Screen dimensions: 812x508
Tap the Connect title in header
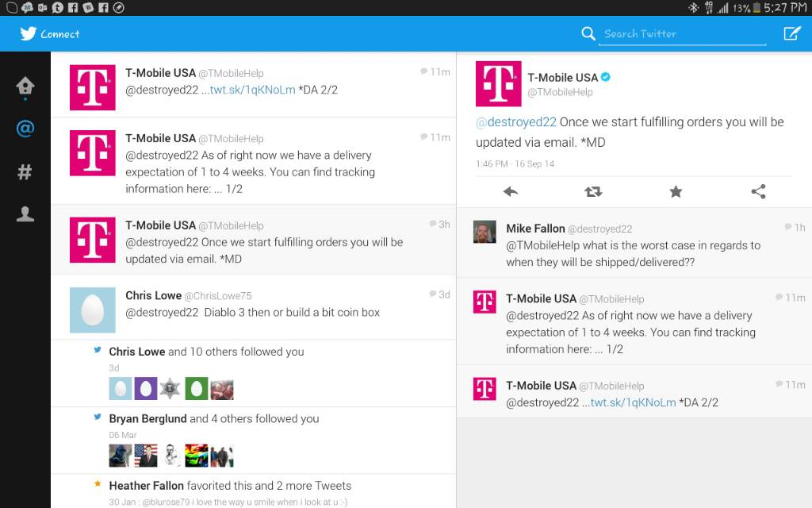pos(60,34)
